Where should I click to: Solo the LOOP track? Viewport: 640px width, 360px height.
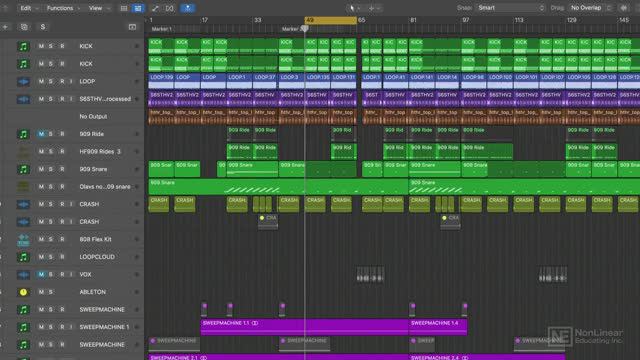[51, 82]
